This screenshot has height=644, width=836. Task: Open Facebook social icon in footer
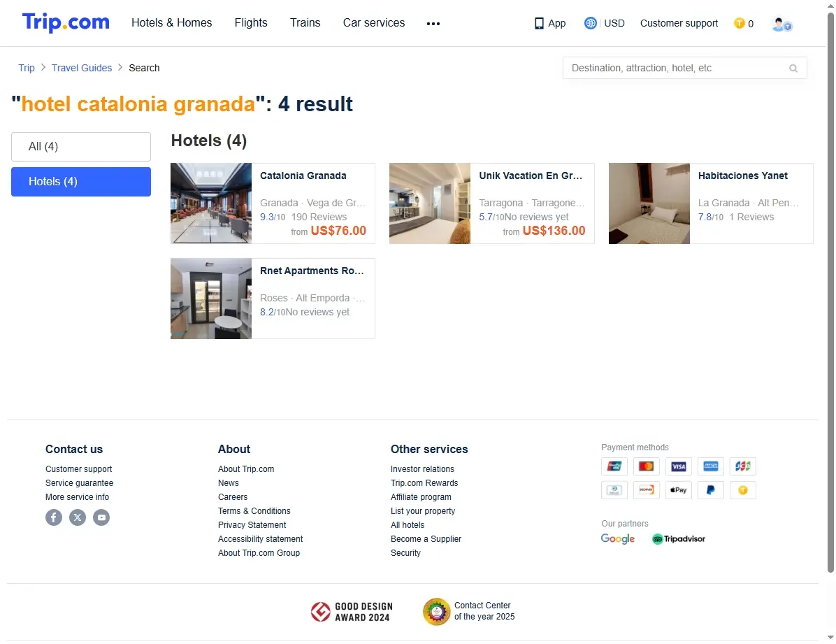54,517
